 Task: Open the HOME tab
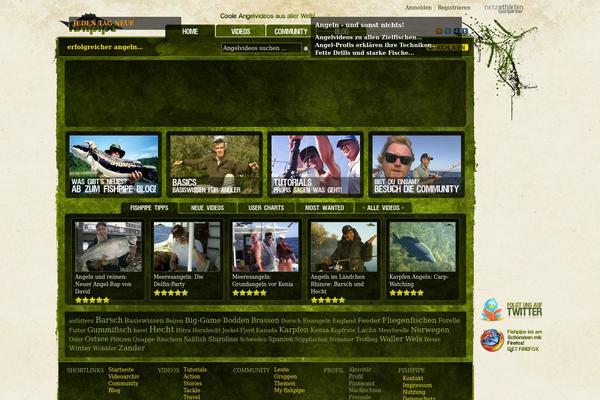pos(190,31)
